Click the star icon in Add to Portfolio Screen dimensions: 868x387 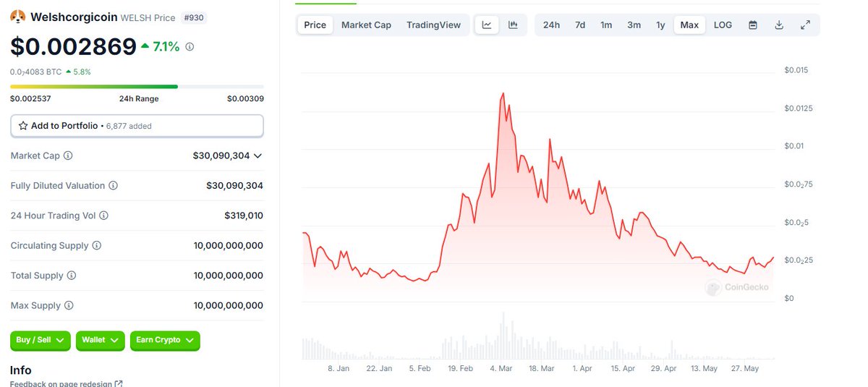click(23, 126)
